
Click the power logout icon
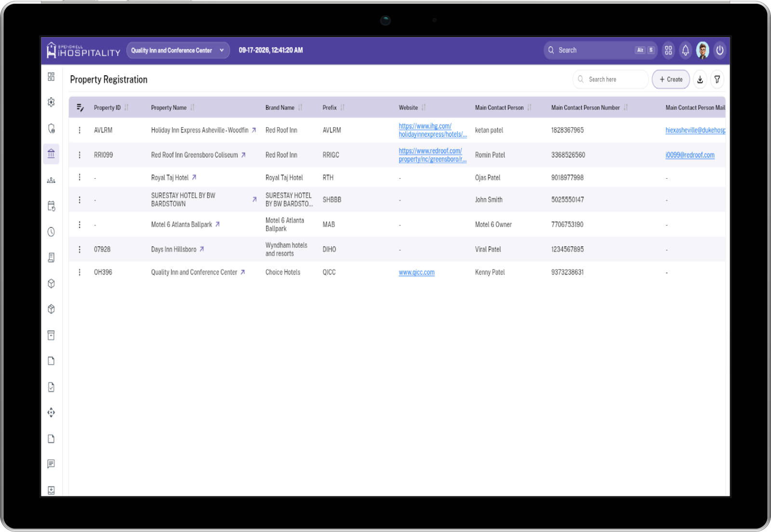tap(720, 50)
